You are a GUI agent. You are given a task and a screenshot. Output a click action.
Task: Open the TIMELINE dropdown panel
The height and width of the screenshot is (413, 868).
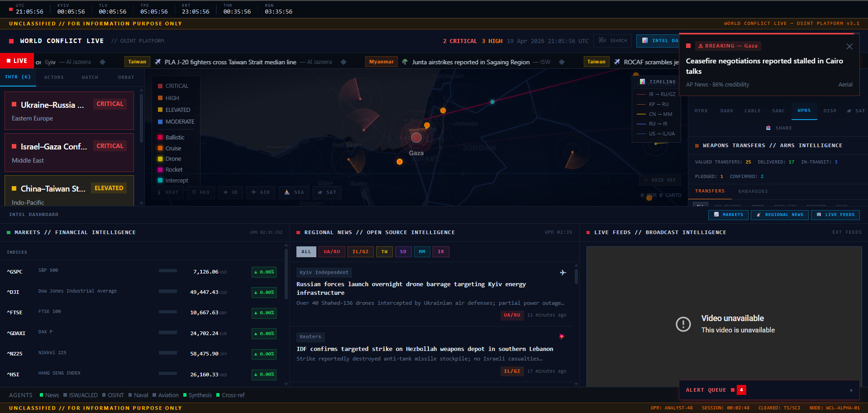656,82
